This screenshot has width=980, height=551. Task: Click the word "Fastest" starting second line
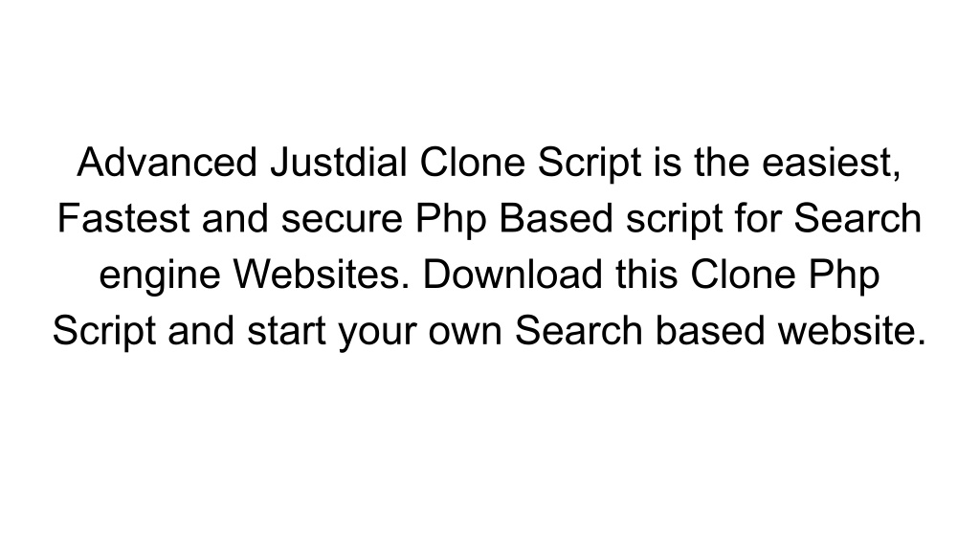point(123,218)
